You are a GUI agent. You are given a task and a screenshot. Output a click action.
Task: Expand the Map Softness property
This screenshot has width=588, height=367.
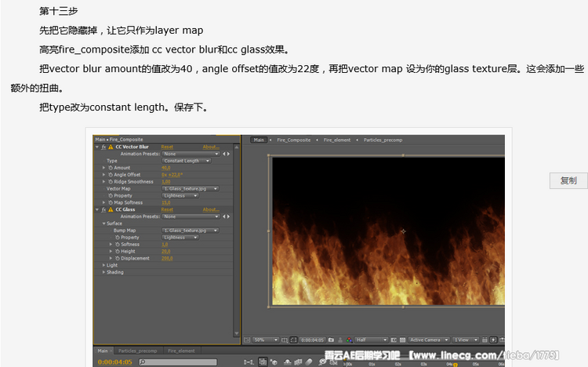[103, 202]
